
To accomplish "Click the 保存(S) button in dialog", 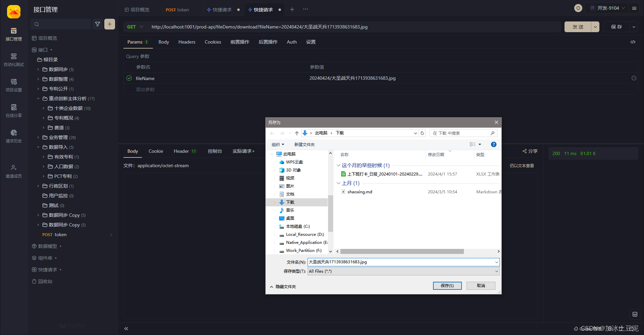I will pyautogui.click(x=447, y=286).
